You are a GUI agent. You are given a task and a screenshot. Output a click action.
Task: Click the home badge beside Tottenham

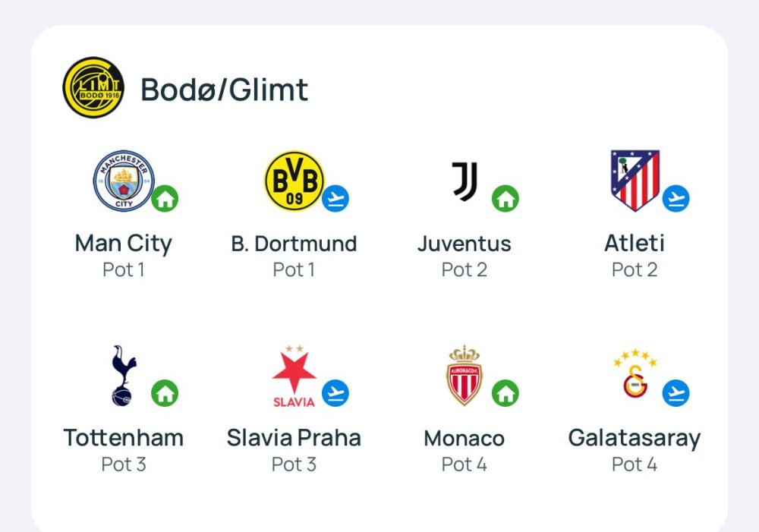[x=165, y=393]
